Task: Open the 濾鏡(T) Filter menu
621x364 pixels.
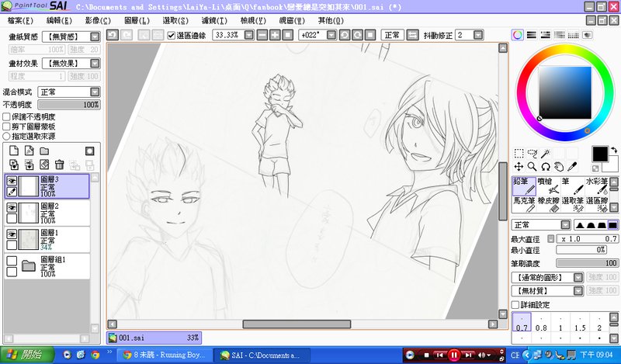Action: pos(214,21)
